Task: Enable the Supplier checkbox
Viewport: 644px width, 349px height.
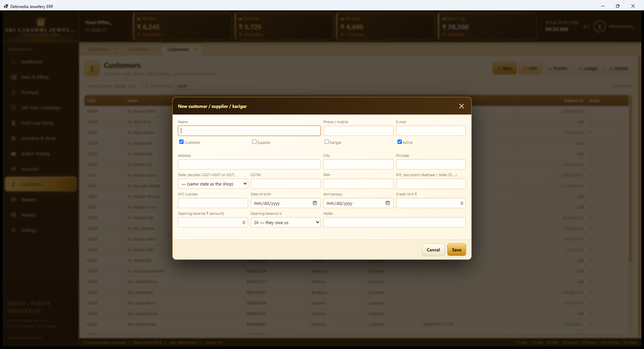Action: [254, 142]
